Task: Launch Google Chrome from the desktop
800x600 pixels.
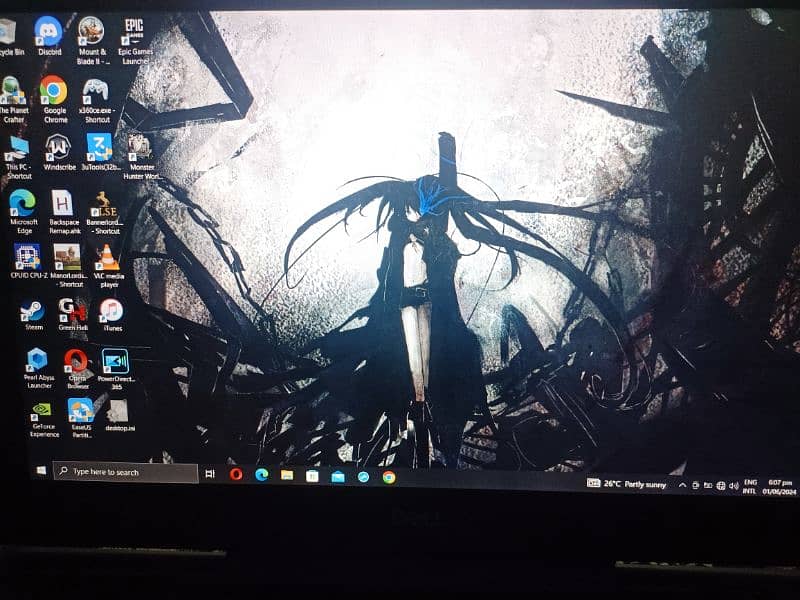Action: point(54,91)
